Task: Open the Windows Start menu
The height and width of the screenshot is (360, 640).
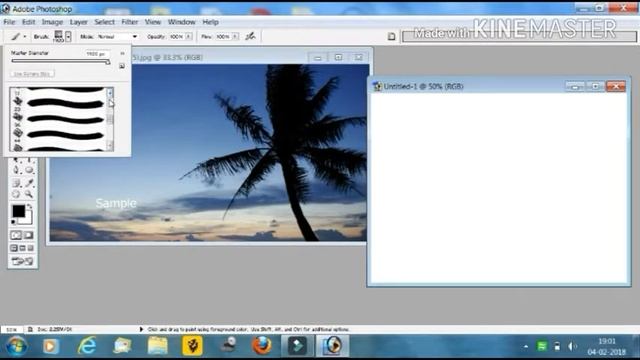Action: click(16, 346)
